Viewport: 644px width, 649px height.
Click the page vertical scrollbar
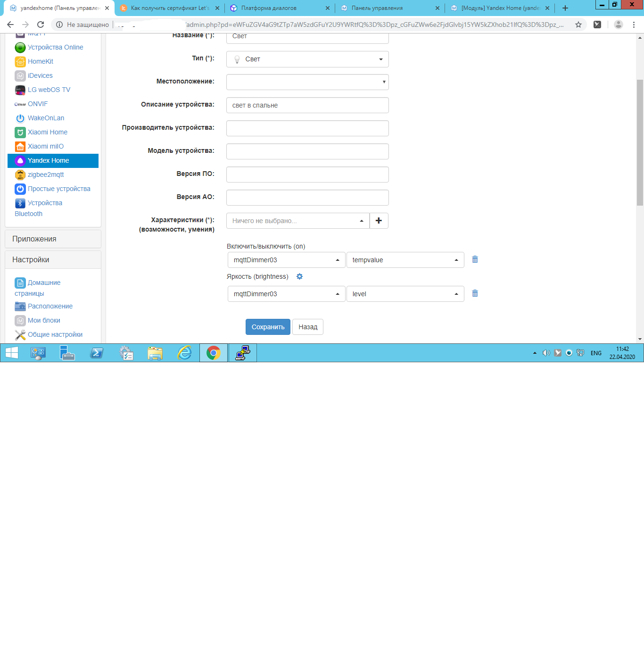640,141
